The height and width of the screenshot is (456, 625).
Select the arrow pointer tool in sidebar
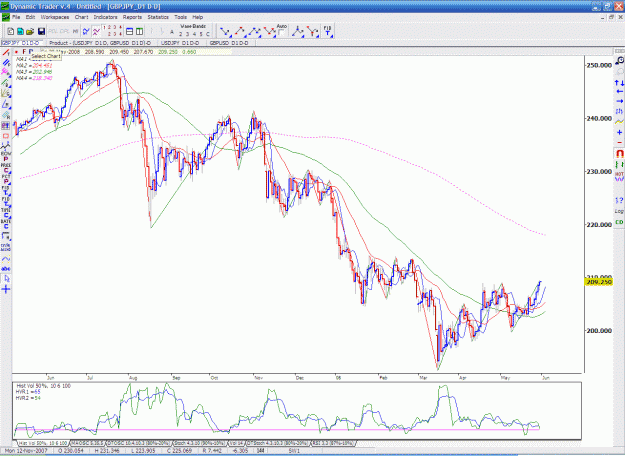click(x=6, y=279)
